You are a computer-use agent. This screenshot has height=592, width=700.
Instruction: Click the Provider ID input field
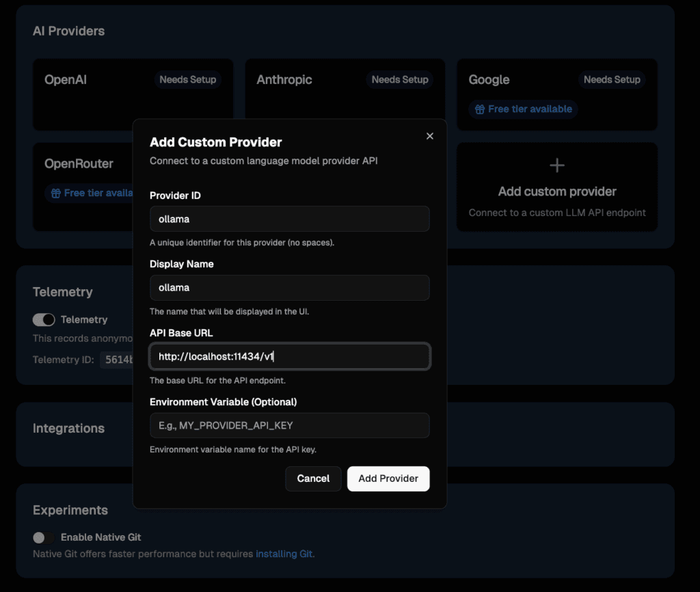290,219
